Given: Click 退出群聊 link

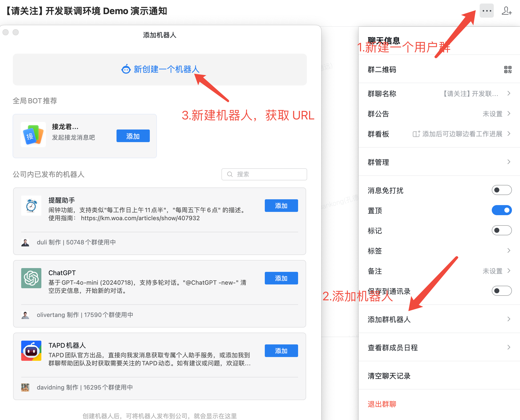Looking at the screenshot, I should (382, 404).
